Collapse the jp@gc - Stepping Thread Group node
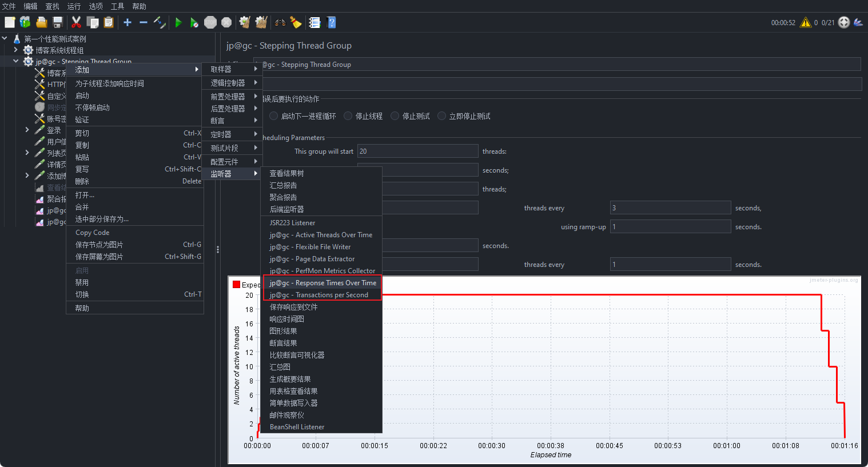The width and height of the screenshot is (868, 467). pos(16,61)
